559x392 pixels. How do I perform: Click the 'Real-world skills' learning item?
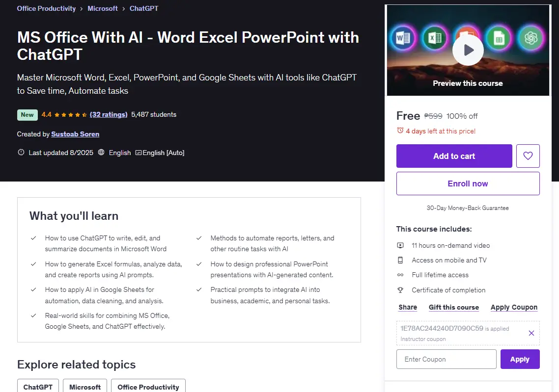[x=107, y=321]
